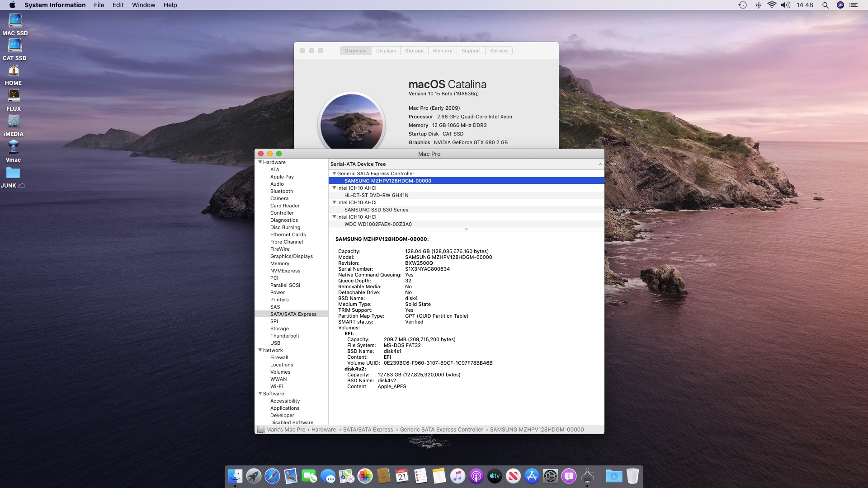Open FLUX desktop drive icon
868x488 pixels.
pos(14,96)
